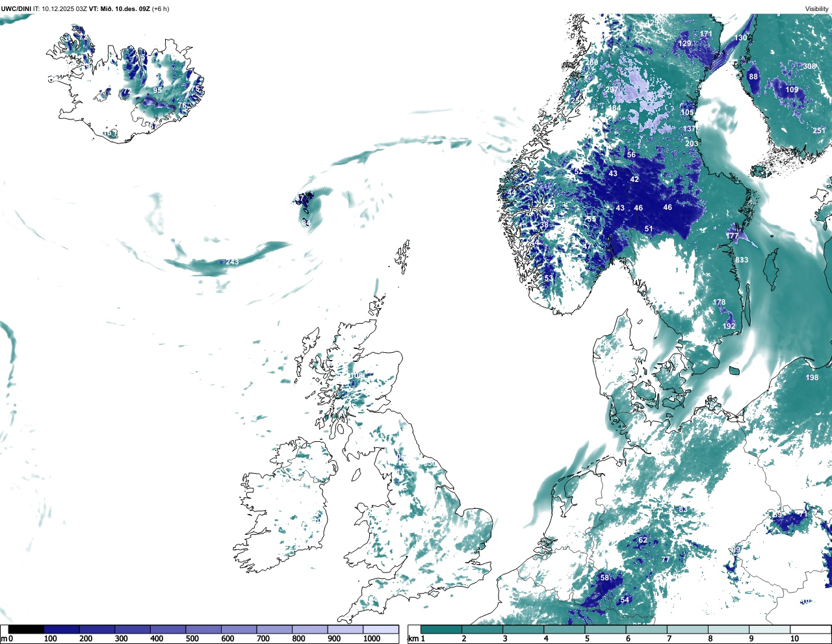Viewport: 832px width, 644px height.
Task: Click the initial time '10.12.2025 03Z'
Action: tap(64, 8)
